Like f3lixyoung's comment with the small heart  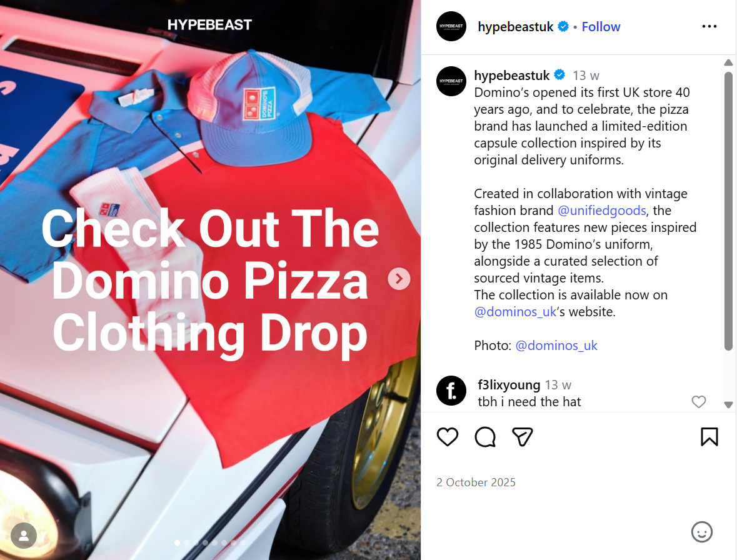(698, 402)
